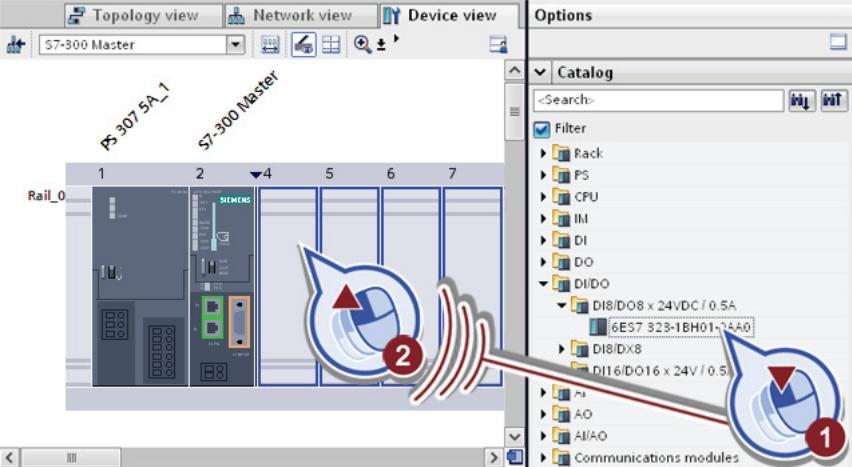The width and height of the screenshot is (852, 467).
Task: Select the CPU folder icon
Action: click(561, 197)
